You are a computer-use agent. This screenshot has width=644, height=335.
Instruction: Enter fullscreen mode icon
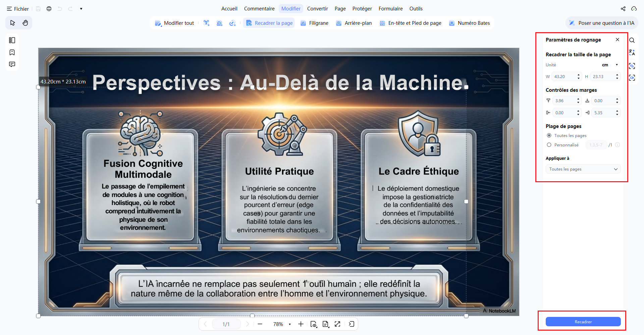pyautogui.click(x=337, y=324)
